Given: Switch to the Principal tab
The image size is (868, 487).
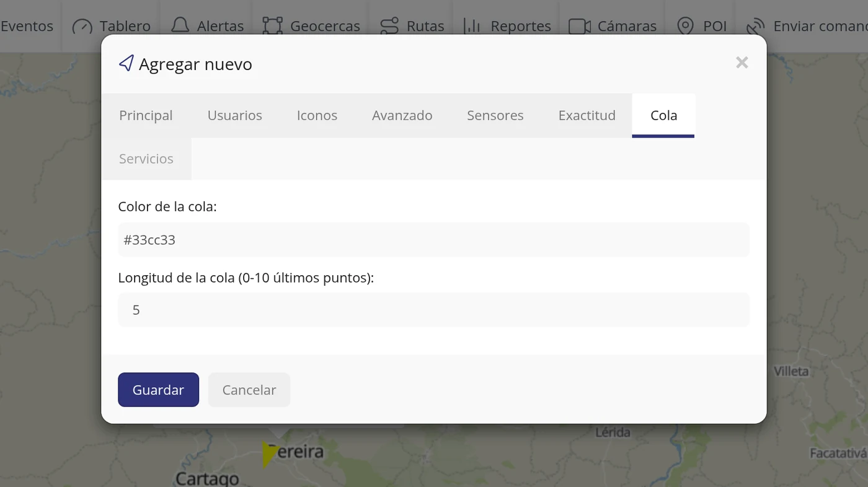Looking at the screenshot, I should point(146,115).
